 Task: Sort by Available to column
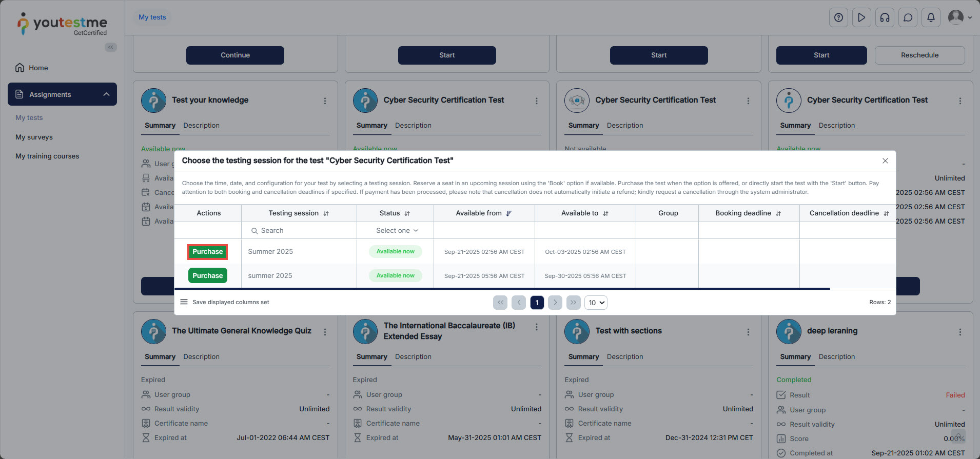pyautogui.click(x=605, y=213)
